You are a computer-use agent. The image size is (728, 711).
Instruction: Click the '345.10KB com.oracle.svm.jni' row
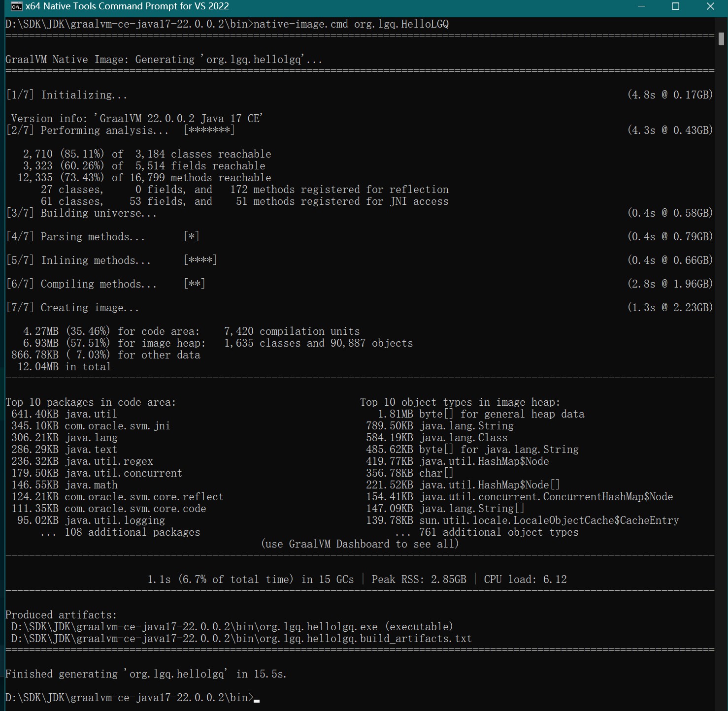point(91,426)
